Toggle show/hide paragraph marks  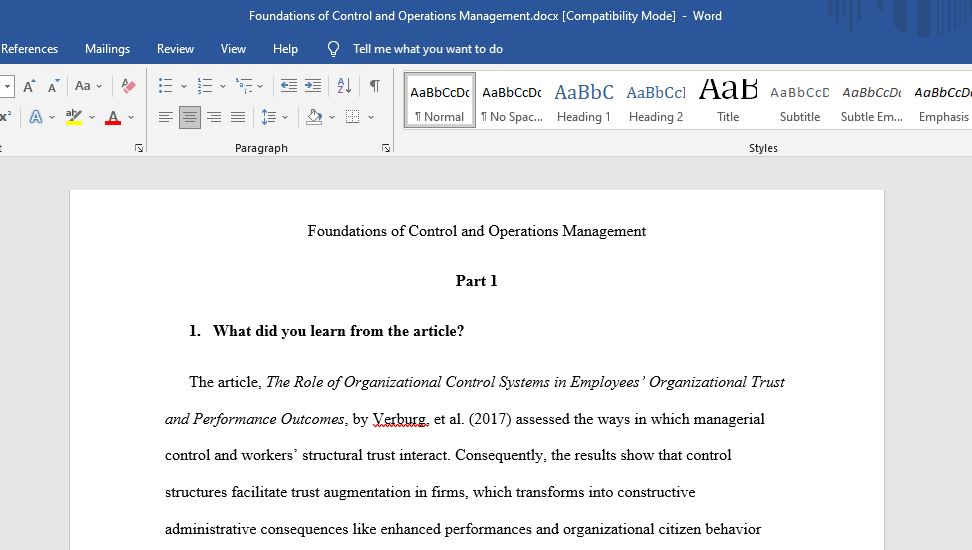(374, 86)
